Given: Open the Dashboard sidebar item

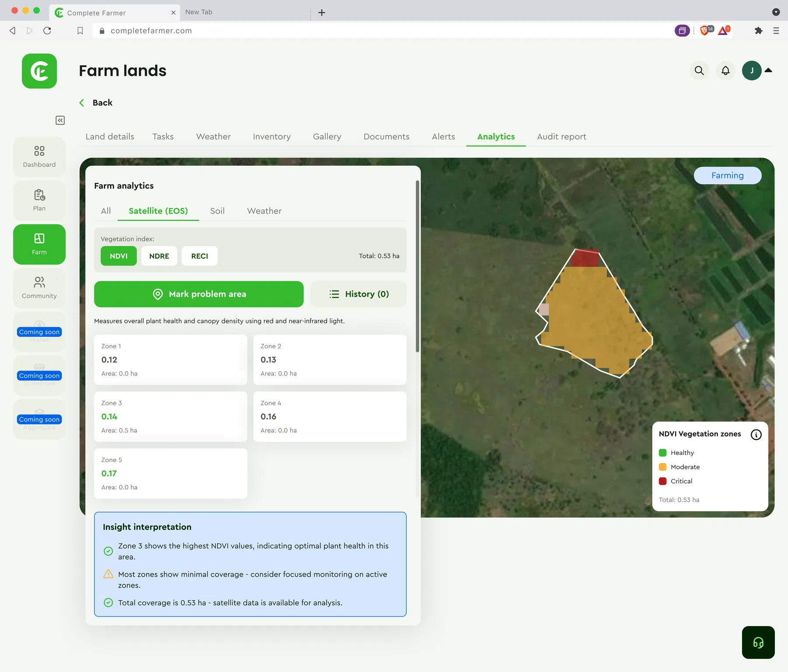Looking at the screenshot, I should click(x=39, y=157).
